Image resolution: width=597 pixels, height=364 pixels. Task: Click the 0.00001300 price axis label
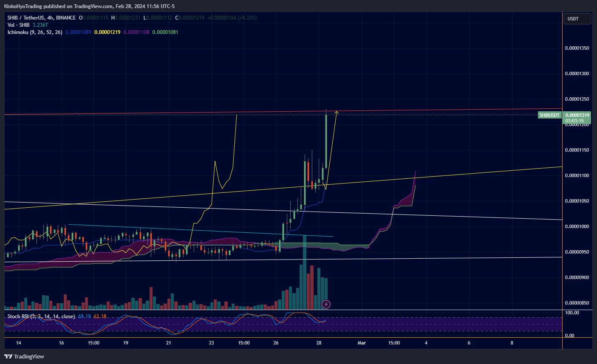click(x=577, y=73)
